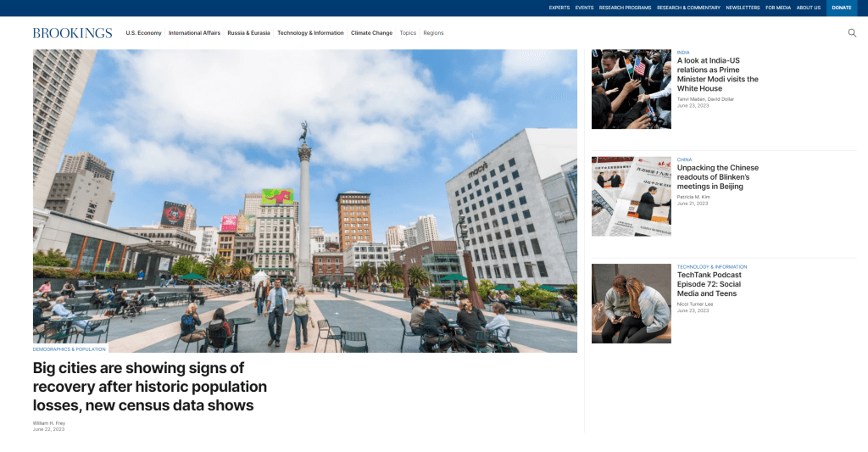Open the India-US relations article thumbnail
Screen dimensions: 868x452
631,89
